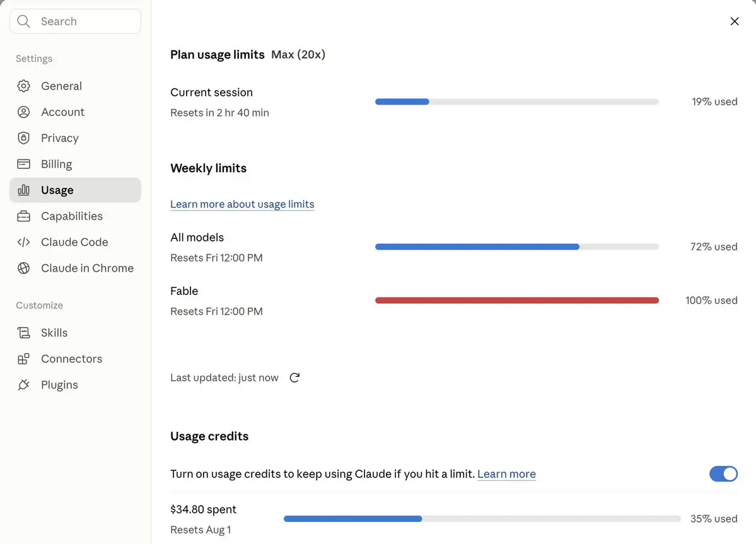756x544 pixels.
Task: Open Billing card icon in sidebar
Action: coord(23,164)
